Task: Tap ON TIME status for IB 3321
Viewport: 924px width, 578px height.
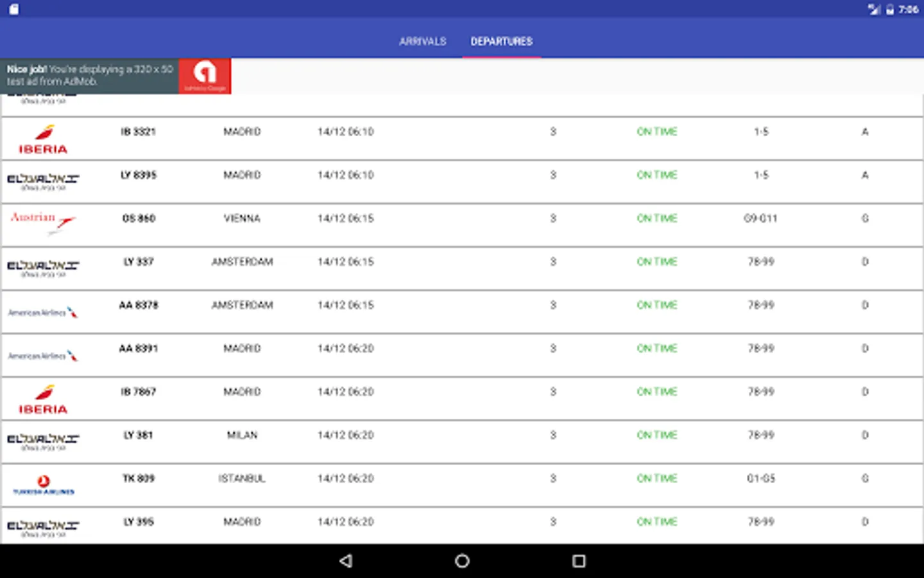Action: pos(657,132)
